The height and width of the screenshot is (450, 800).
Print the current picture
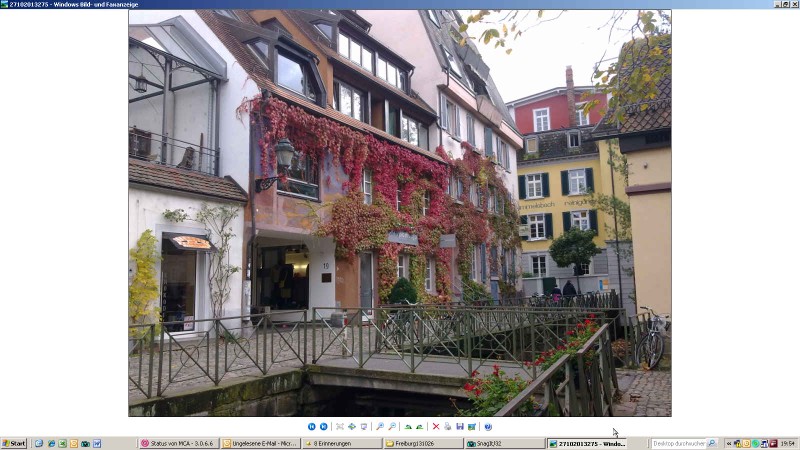click(448, 427)
